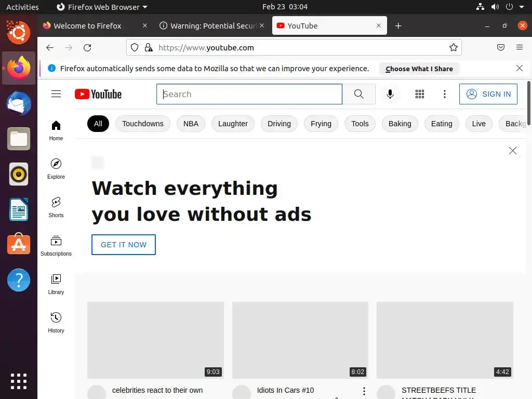532x399 pixels.
Task: Open YouTube settings three-dot menu
Action: (x=445, y=94)
